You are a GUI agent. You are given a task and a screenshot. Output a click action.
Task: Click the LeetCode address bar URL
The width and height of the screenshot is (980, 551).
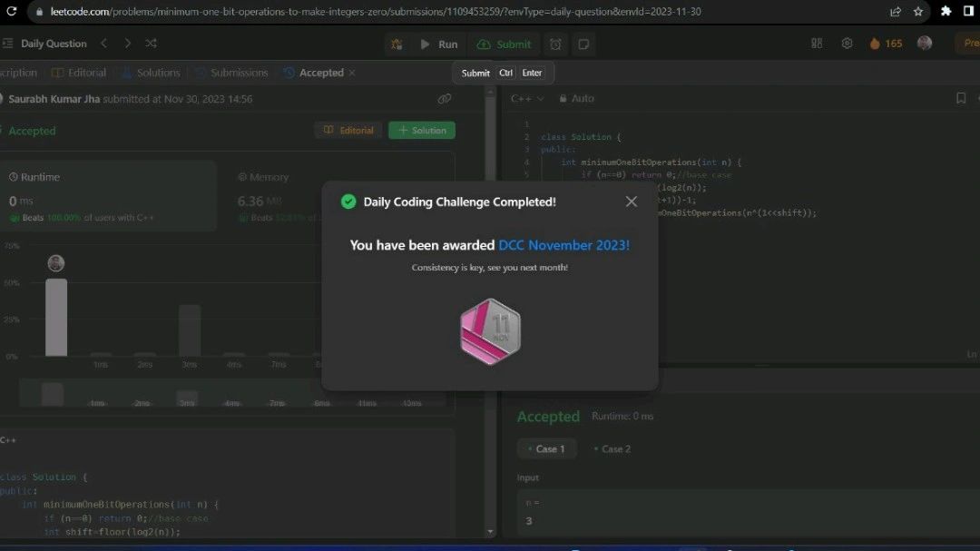(375, 11)
